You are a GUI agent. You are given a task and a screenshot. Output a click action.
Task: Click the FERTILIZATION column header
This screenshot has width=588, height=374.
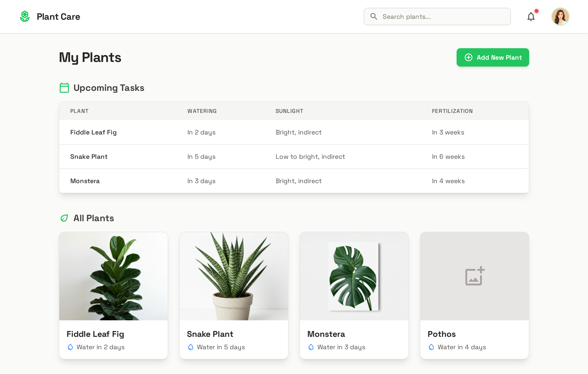click(x=452, y=111)
